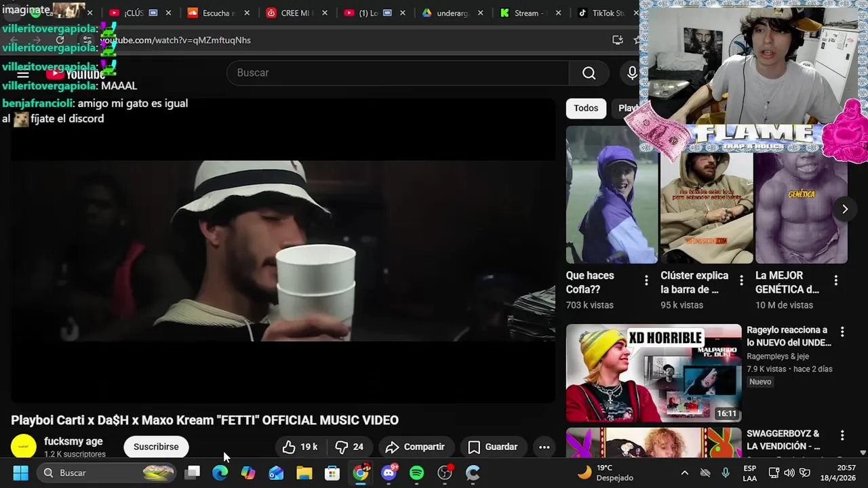Open File Explorer from the taskbar
This screenshot has width=868, height=488.
click(x=304, y=472)
